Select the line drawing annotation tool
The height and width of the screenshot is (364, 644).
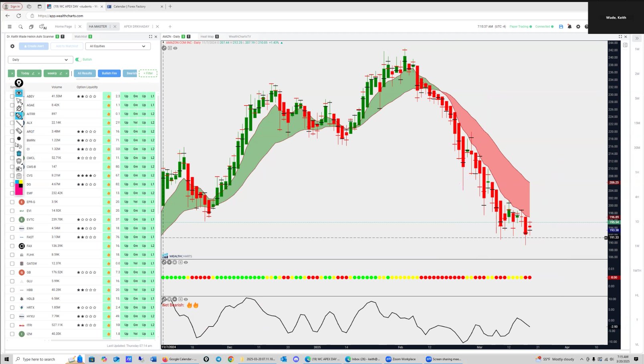pyautogui.click(x=19, y=123)
